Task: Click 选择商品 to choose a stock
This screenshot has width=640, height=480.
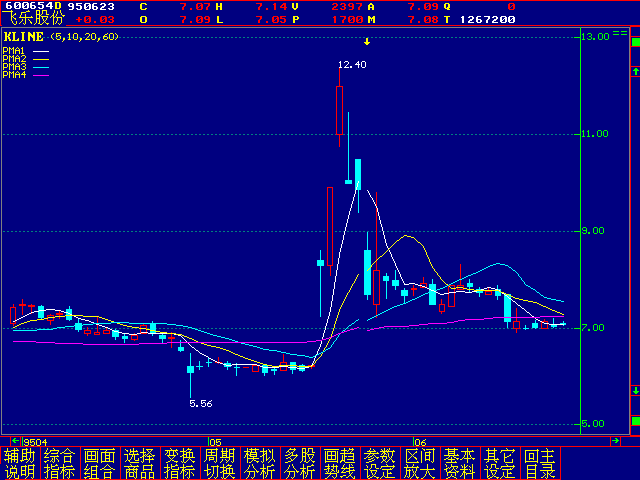Action: coord(140,463)
